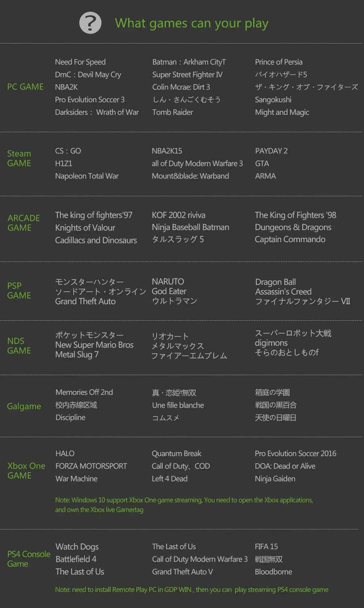364x608 pixels.
Task: Select the Steam GAME category label
Action: pos(19,158)
